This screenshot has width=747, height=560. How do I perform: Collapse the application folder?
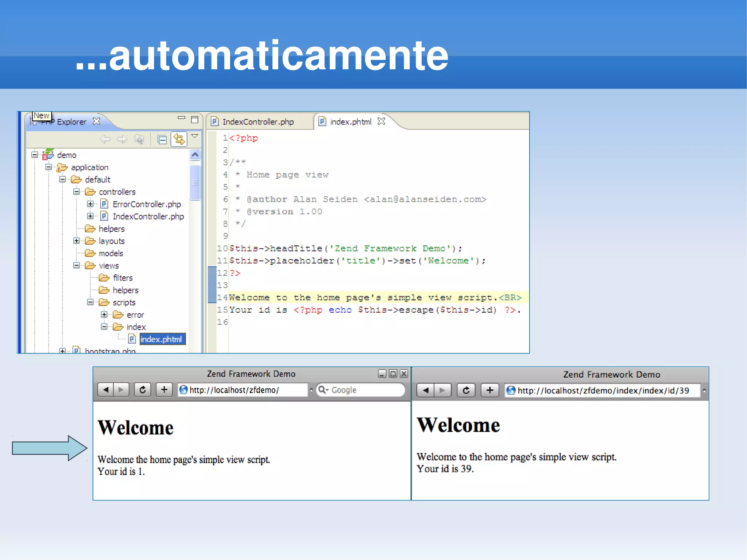pos(49,167)
